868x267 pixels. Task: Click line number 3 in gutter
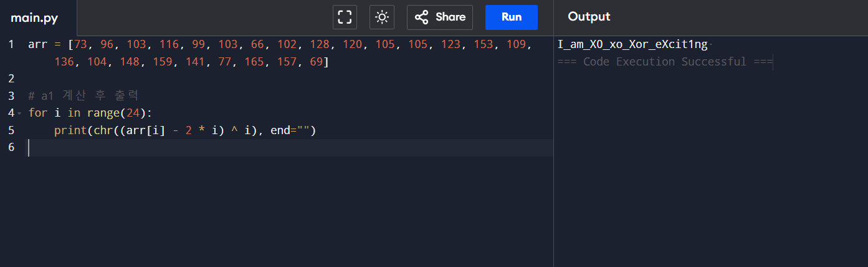click(11, 96)
